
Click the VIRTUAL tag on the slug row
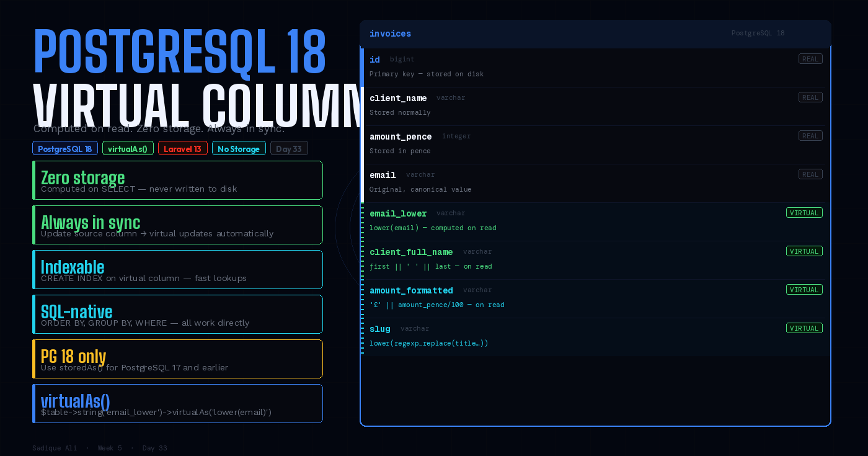coord(804,328)
